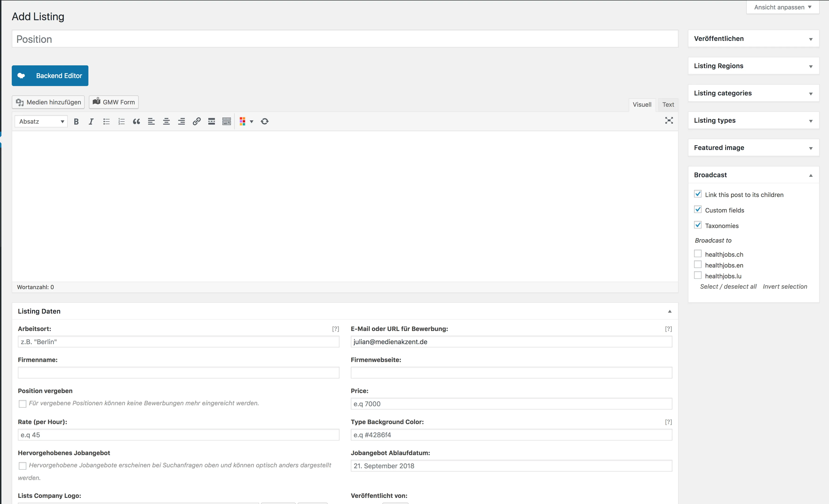This screenshot has width=829, height=504.
Task: Click the Invert selection link
Action: coord(785,286)
